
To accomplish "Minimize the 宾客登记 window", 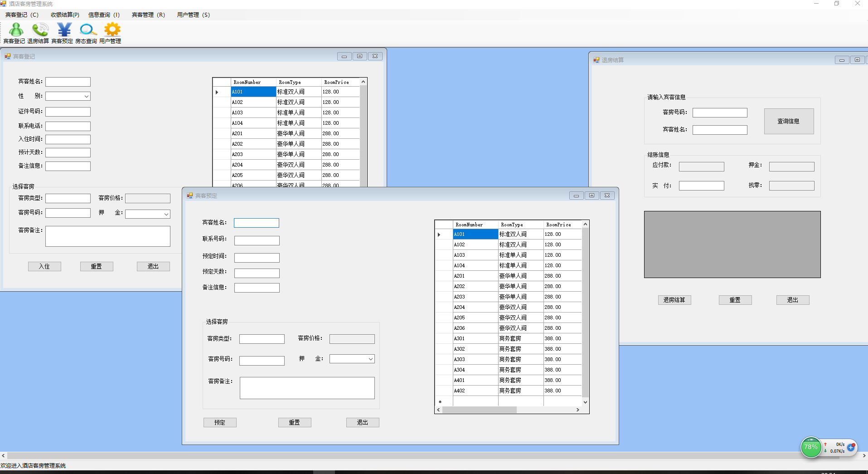I will 344,56.
